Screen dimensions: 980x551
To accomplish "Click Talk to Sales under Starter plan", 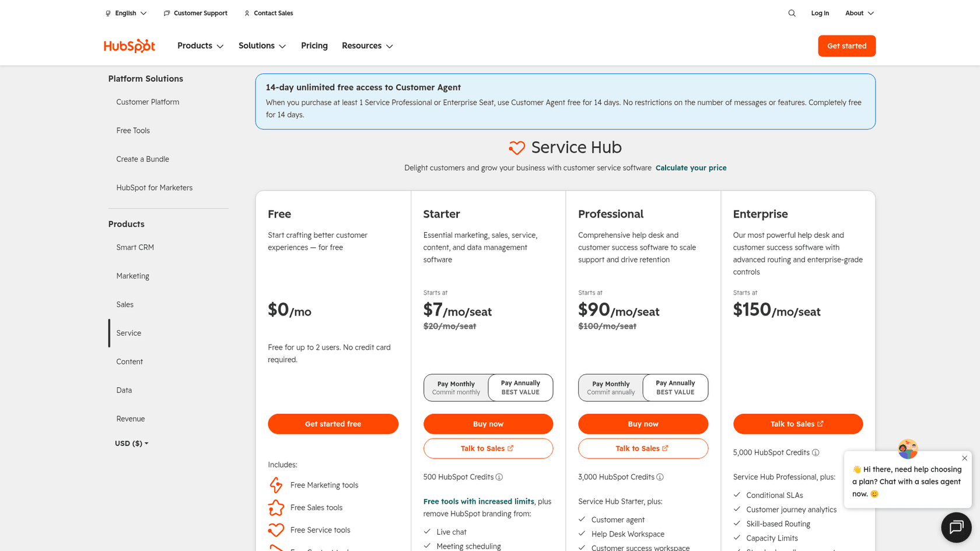I will pos(488,448).
